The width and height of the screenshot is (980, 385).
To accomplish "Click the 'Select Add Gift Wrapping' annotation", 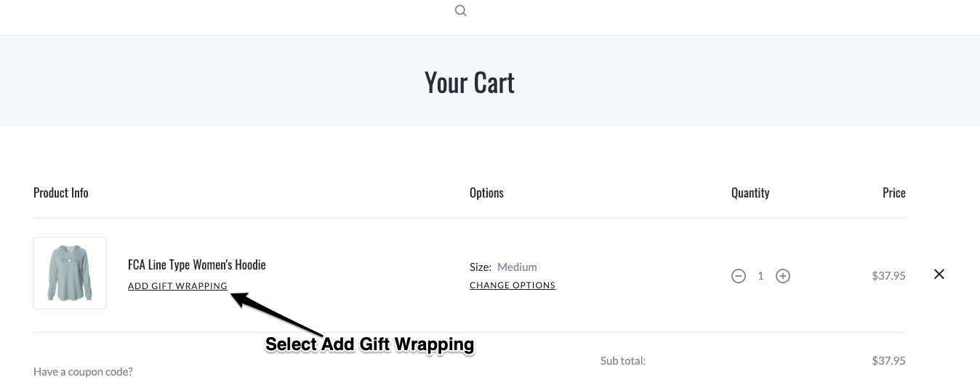I will coord(369,344).
